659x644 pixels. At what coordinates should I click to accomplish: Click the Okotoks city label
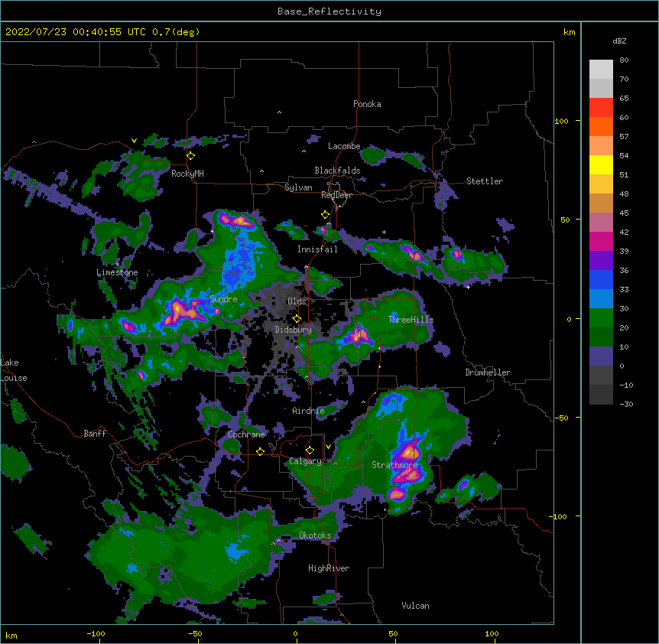pos(315,535)
